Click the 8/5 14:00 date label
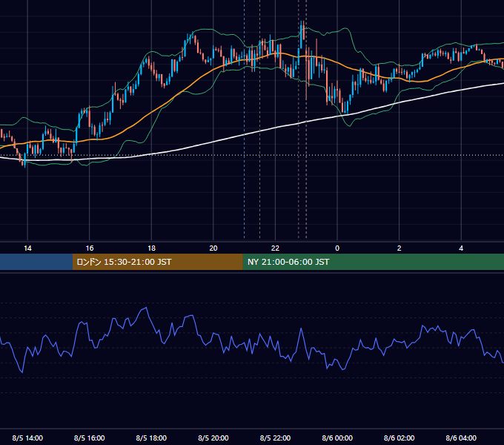 click(27, 438)
